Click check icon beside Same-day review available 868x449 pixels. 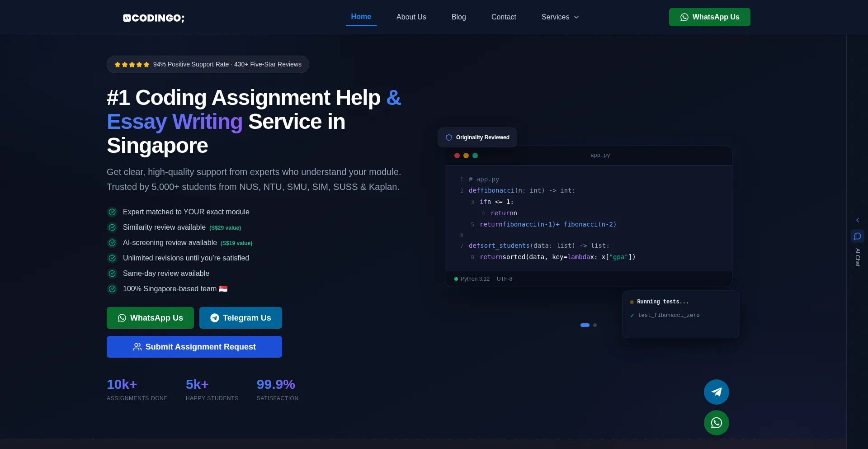click(112, 274)
